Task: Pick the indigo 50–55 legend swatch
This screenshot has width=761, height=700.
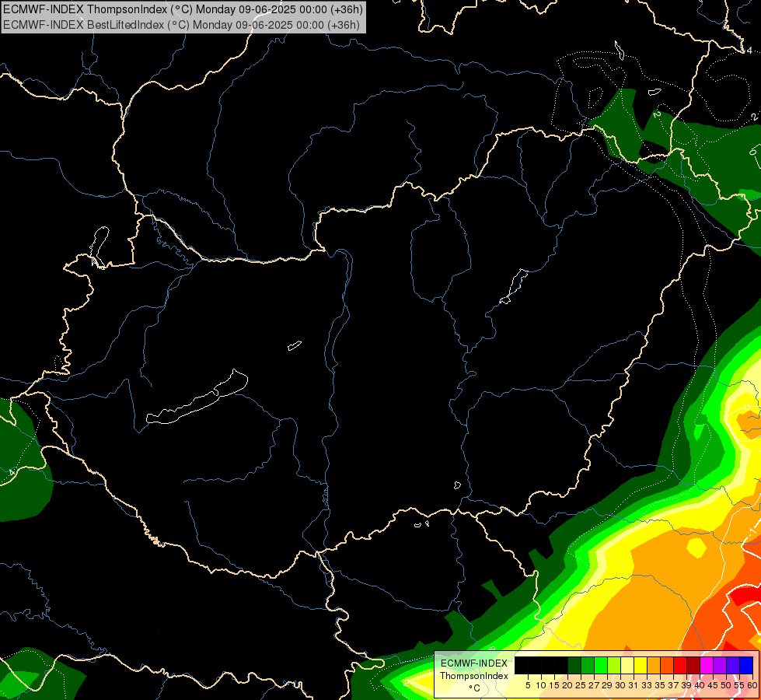Action: pyautogui.click(x=733, y=665)
